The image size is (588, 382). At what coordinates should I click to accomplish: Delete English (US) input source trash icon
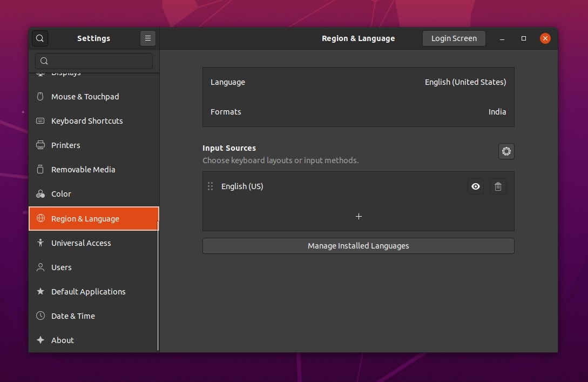498,186
